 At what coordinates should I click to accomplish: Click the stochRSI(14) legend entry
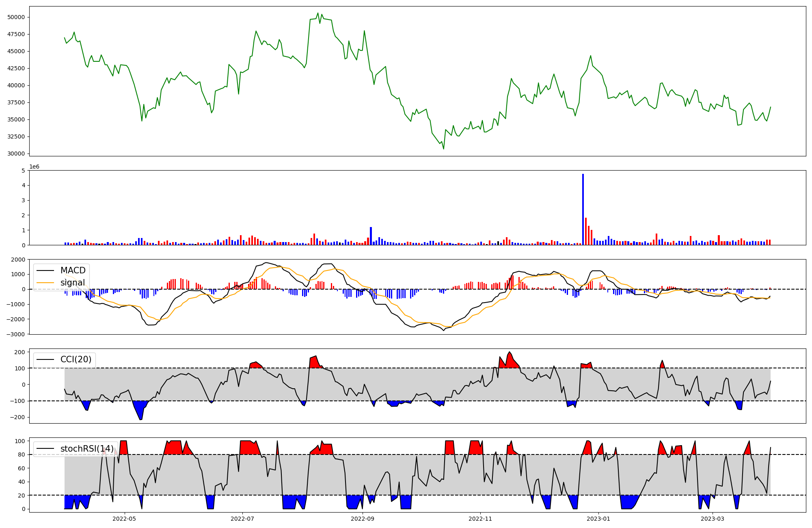pos(87,449)
